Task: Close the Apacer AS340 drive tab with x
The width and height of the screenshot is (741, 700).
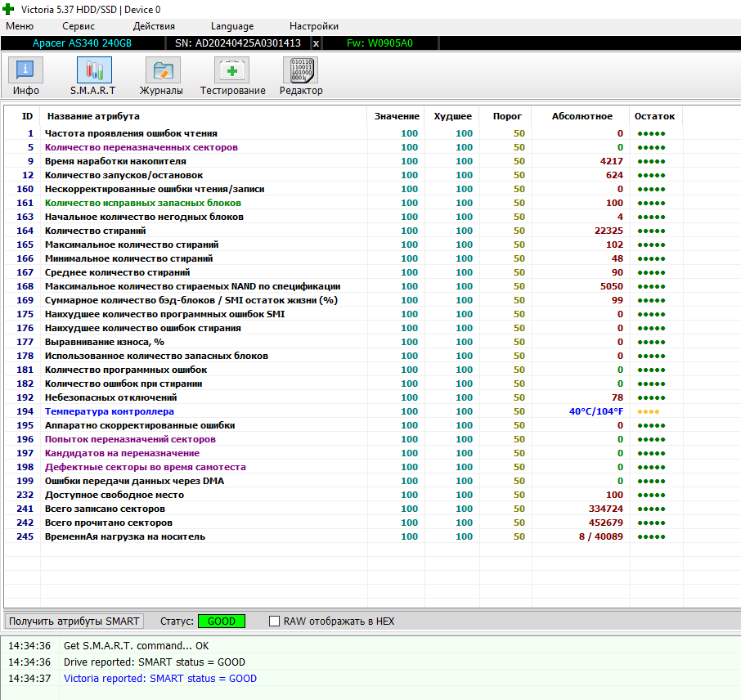Action: pyautogui.click(x=317, y=43)
